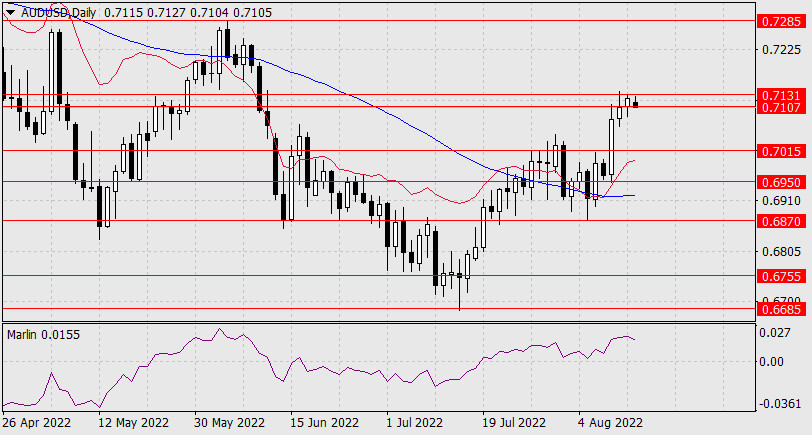Click the 0.7225 price axis value
Image resolution: width=812 pixels, height=435 pixels.
click(x=779, y=49)
